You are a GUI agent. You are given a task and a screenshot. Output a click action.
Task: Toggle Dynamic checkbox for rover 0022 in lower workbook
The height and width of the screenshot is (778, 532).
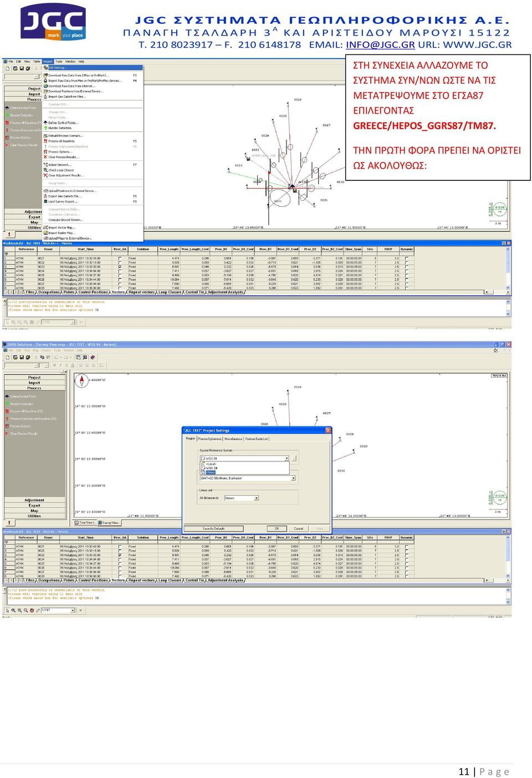click(406, 551)
